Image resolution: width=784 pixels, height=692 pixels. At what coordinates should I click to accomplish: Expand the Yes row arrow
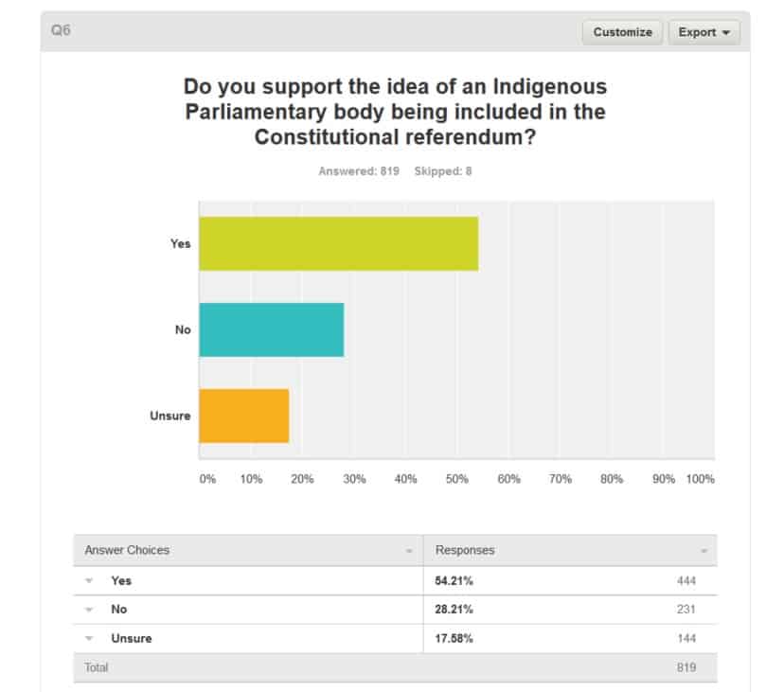(x=89, y=581)
